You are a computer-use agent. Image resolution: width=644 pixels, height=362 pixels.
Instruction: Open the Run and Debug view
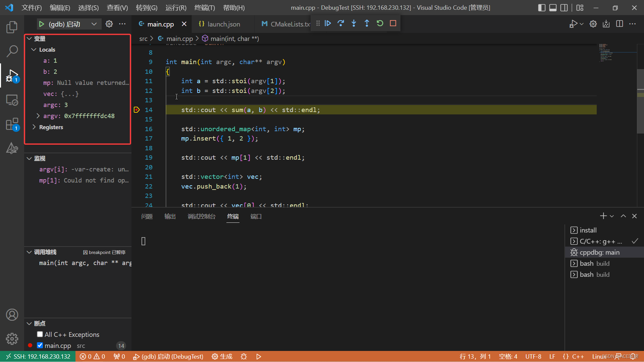12,76
